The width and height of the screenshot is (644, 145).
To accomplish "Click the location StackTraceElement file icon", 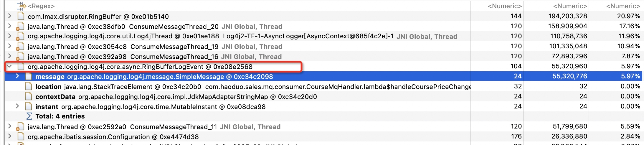I will point(29,87).
